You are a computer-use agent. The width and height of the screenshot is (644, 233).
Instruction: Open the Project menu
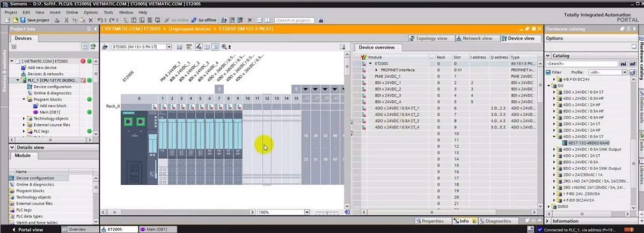11,12
